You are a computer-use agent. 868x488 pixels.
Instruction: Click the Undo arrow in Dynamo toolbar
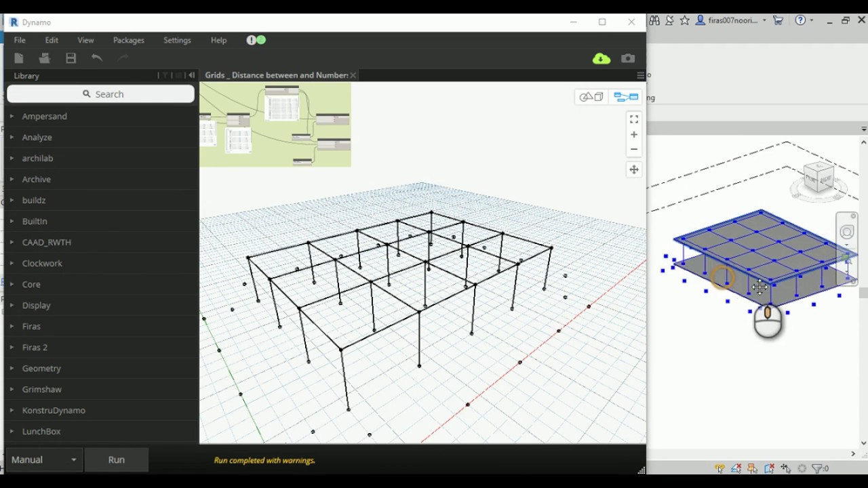point(97,58)
